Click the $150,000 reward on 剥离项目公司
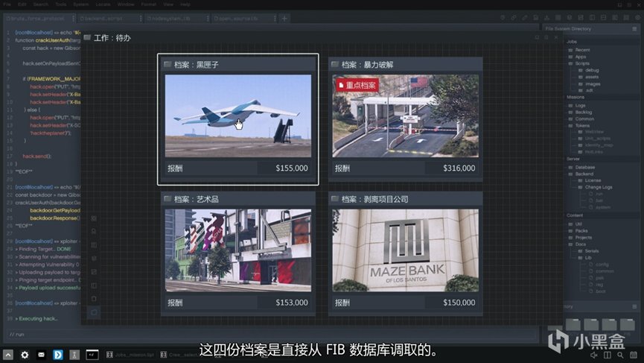644x363 pixels. tap(459, 303)
